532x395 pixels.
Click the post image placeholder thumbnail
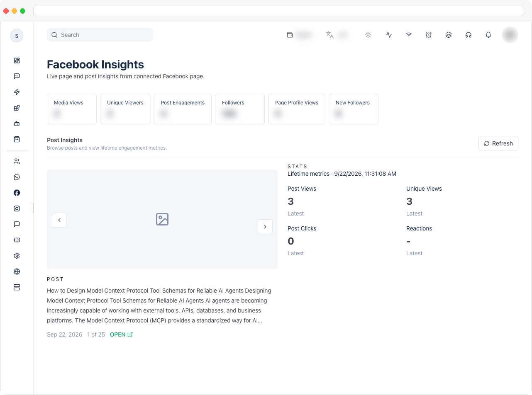pos(162,219)
